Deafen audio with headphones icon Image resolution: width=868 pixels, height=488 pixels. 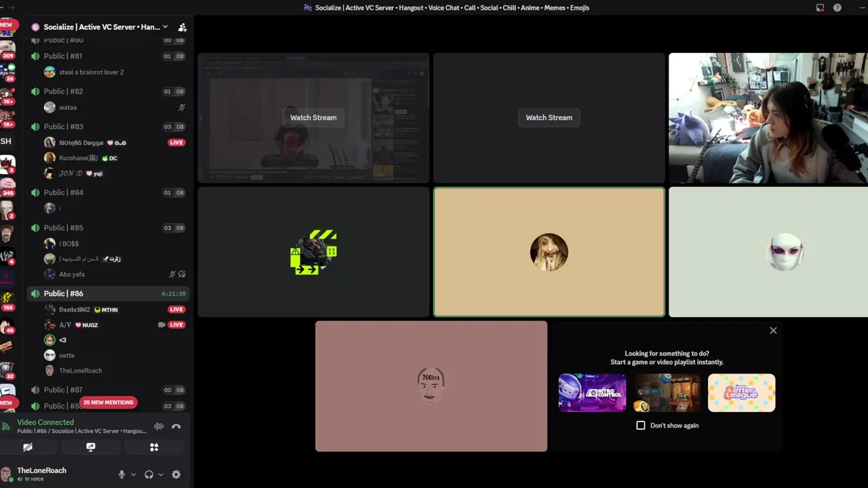coord(149,474)
